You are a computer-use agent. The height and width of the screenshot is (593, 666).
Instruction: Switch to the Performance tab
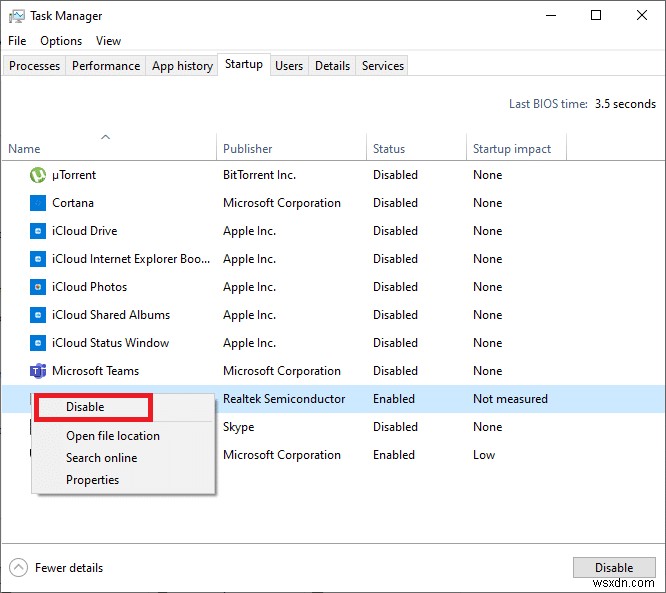pyautogui.click(x=106, y=66)
